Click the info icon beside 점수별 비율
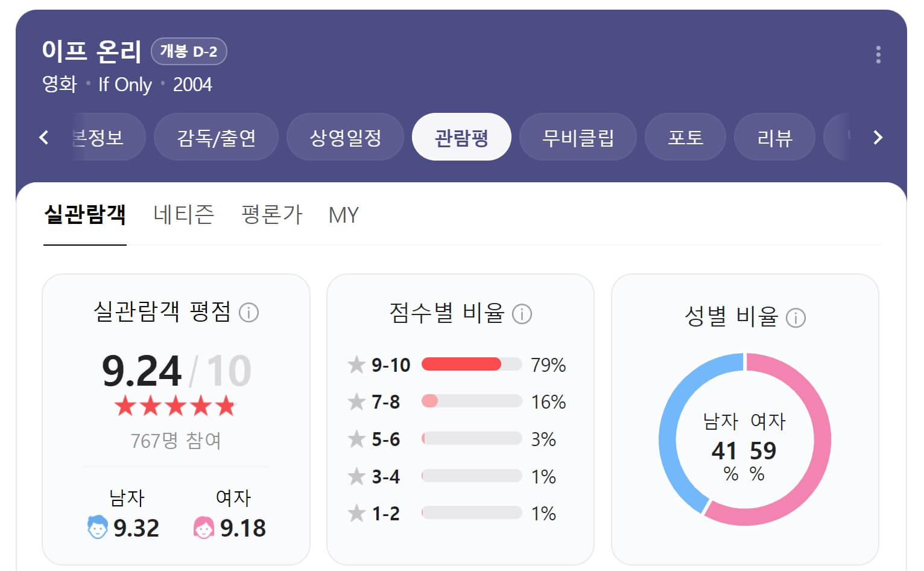Image resolution: width=924 pixels, height=571 pixels. tap(522, 314)
